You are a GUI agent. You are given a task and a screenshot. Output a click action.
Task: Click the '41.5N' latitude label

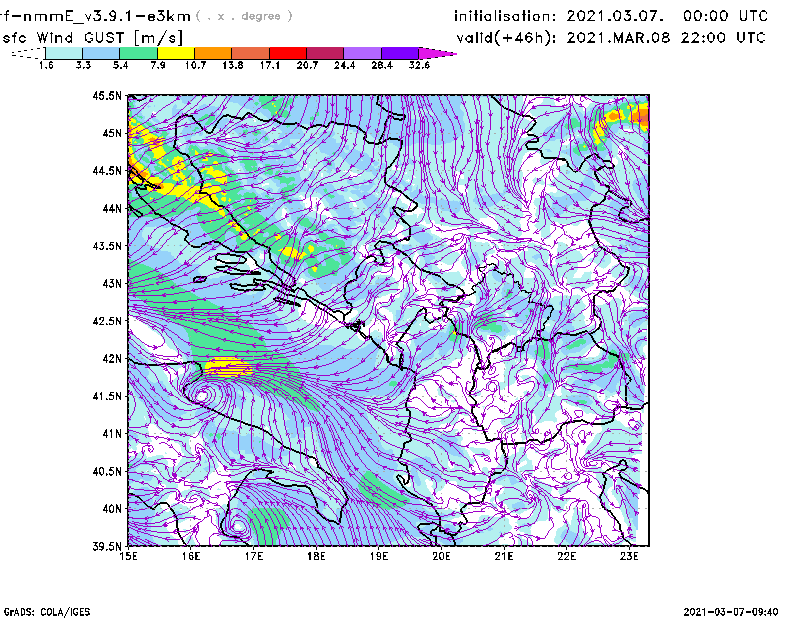click(107, 396)
